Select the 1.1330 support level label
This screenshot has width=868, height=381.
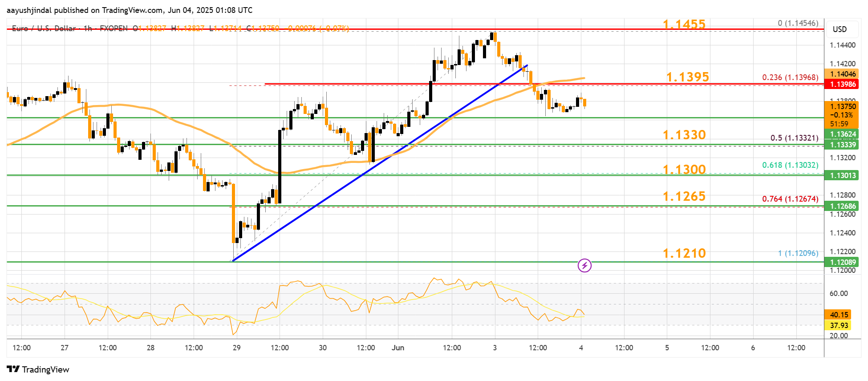pyautogui.click(x=684, y=135)
